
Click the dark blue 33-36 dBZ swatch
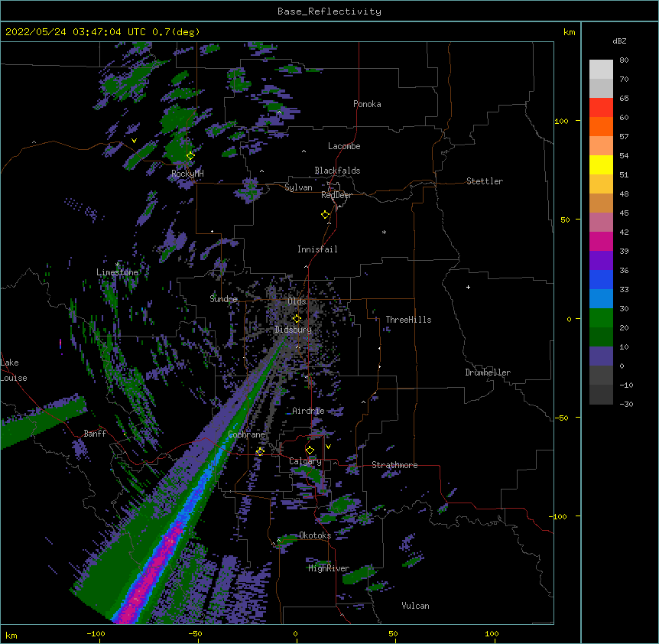(x=601, y=280)
